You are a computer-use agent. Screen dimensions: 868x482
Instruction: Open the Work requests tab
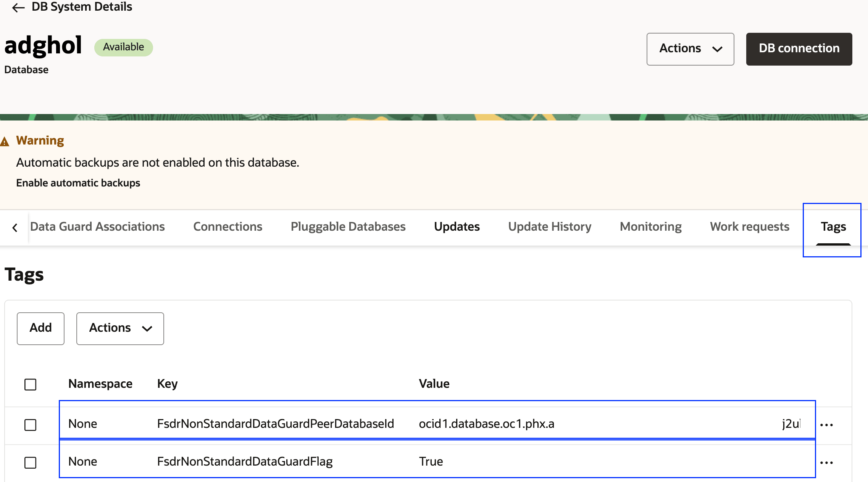[749, 227]
